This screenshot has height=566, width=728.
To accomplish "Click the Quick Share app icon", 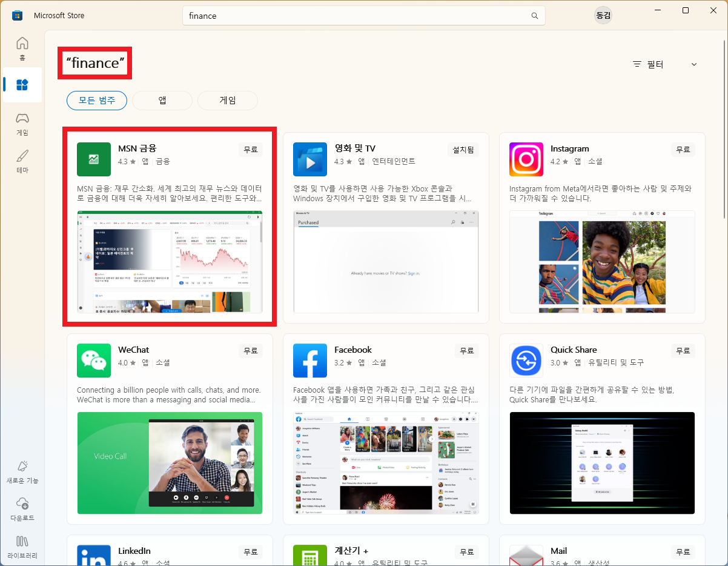I will pyautogui.click(x=526, y=361).
